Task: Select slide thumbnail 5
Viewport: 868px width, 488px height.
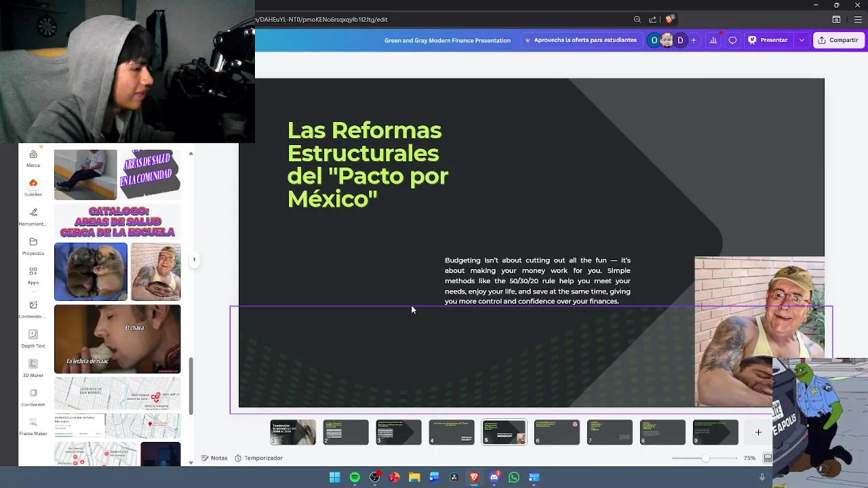Action: point(504,432)
